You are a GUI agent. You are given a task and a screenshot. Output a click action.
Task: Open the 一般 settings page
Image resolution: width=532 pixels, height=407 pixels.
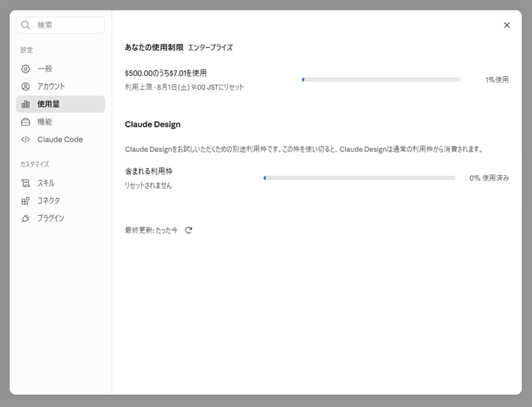[x=60, y=68]
